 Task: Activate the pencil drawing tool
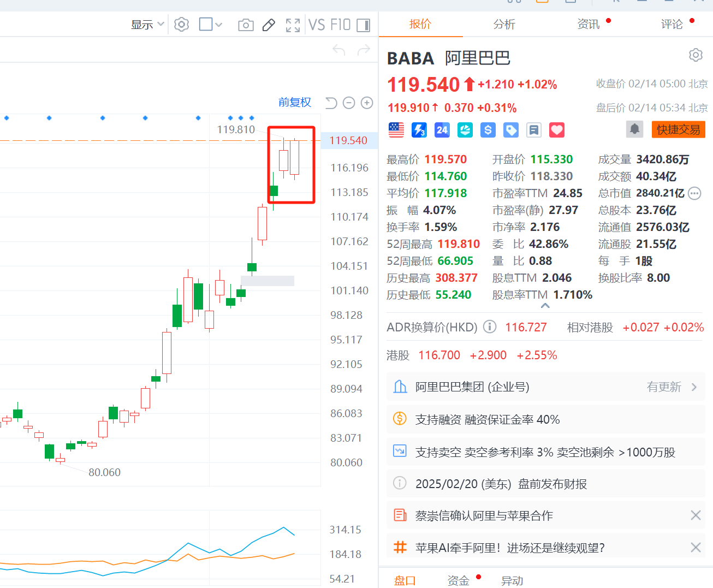pos(269,25)
